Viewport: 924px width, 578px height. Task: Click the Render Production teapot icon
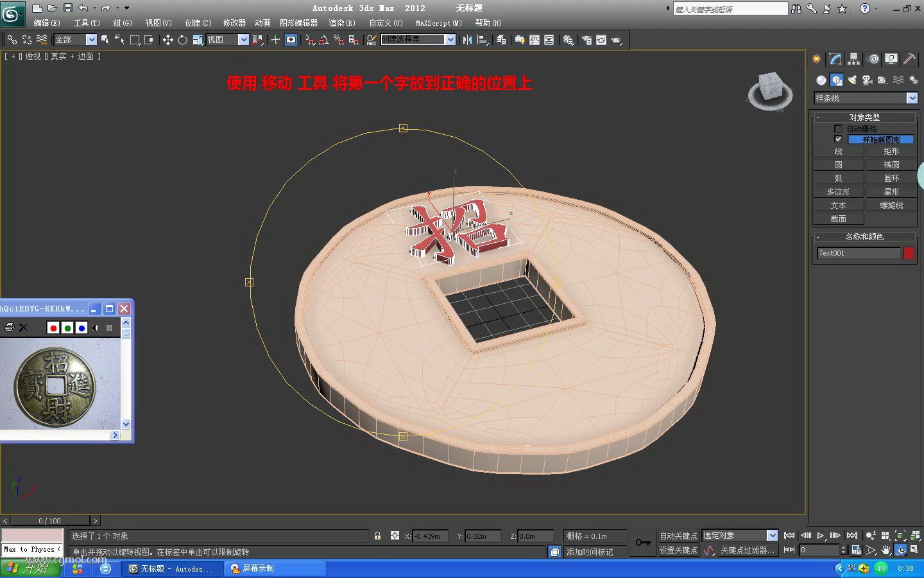(617, 40)
